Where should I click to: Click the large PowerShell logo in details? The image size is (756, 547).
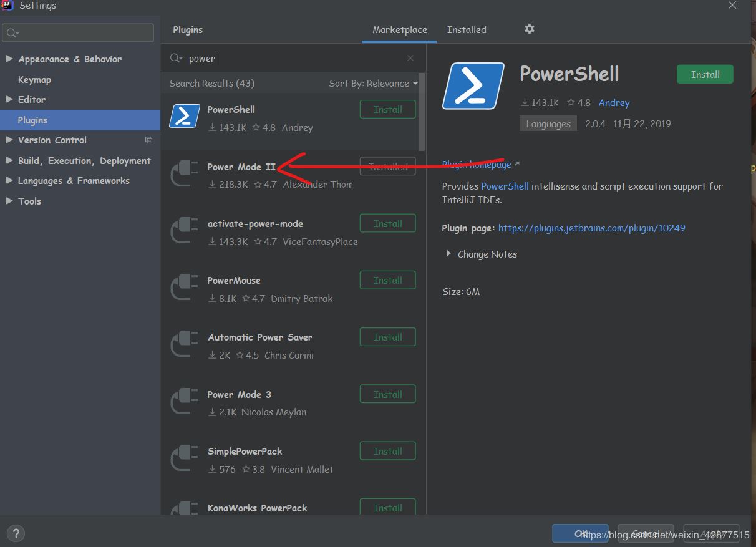coord(473,86)
